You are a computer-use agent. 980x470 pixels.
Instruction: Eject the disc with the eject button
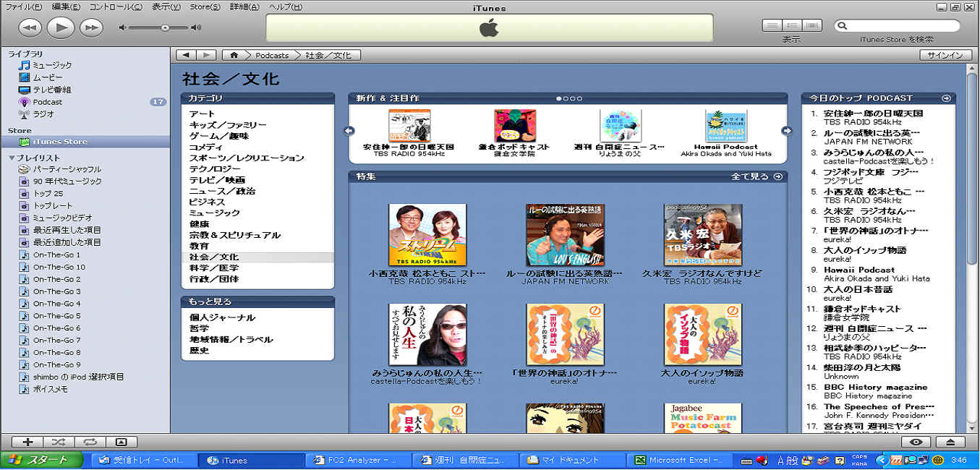click(950, 442)
